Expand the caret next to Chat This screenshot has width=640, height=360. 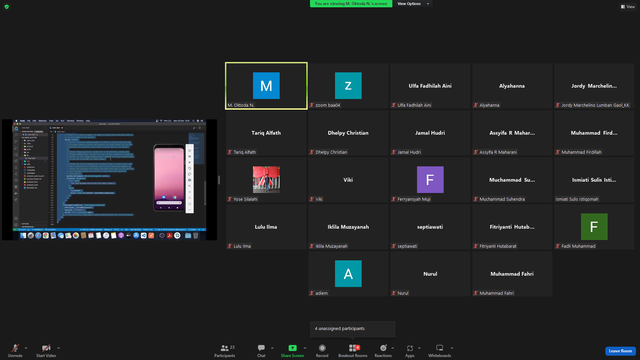[272, 348]
